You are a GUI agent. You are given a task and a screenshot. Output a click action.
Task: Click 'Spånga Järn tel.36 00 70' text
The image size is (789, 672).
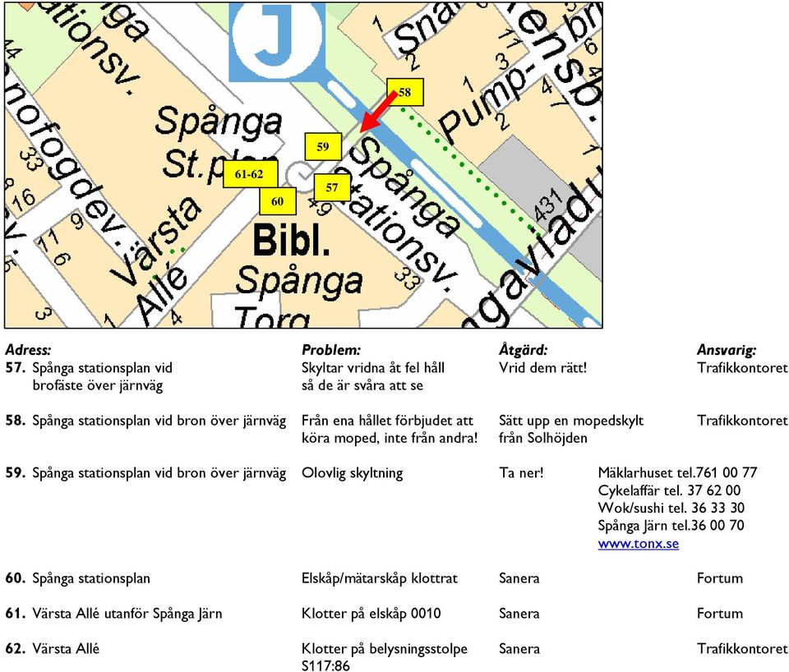point(671,526)
